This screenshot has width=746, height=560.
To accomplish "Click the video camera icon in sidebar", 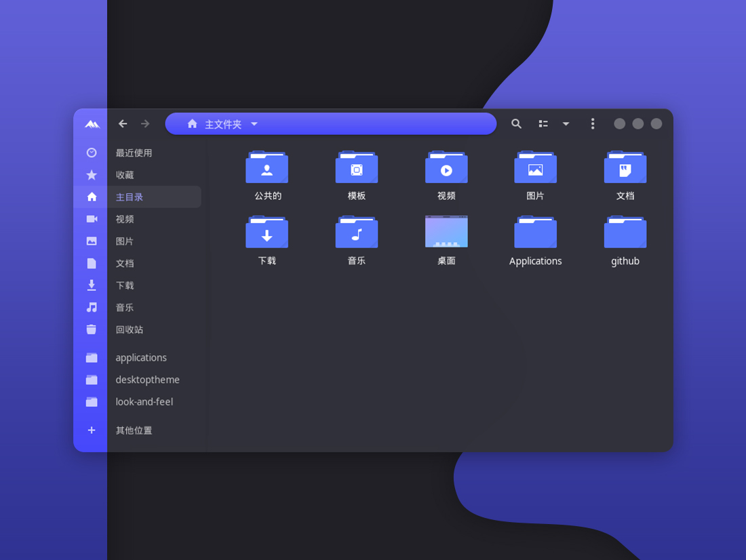I will pyautogui.click(x=92, y=219).
